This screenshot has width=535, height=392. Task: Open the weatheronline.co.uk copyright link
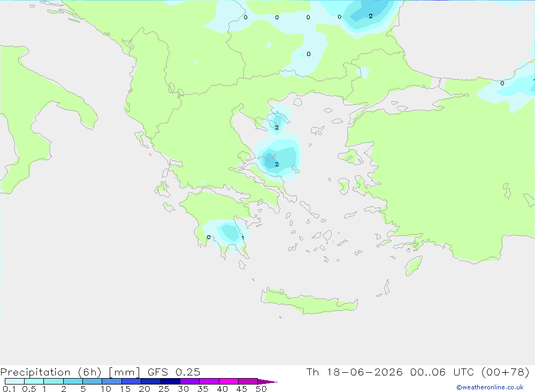pyautogui.click(x=490, y=387)
